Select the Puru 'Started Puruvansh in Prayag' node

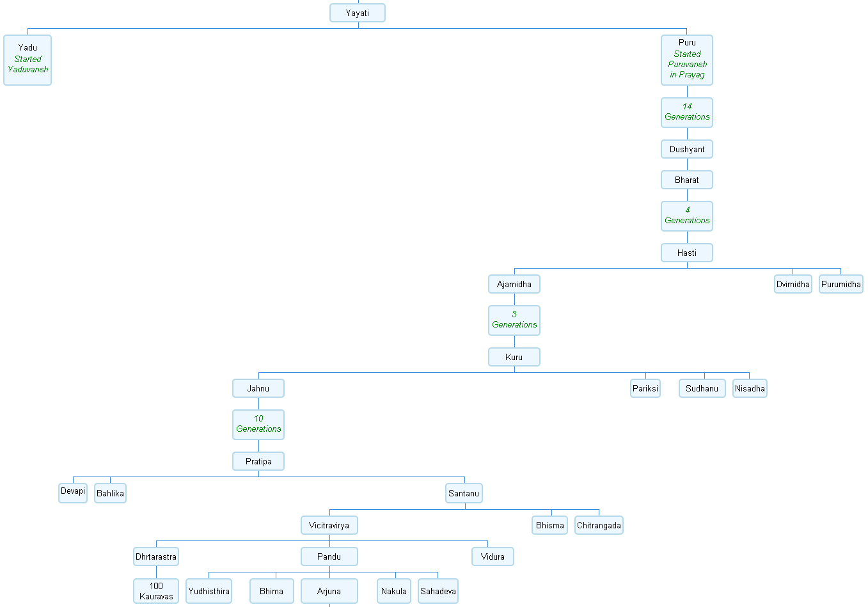pyautogui.click(x=686, y=59)
